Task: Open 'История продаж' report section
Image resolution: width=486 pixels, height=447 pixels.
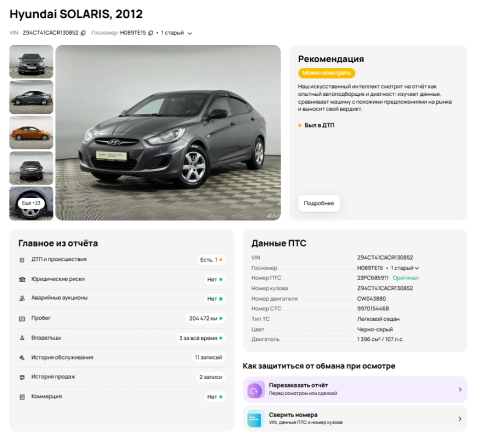Action: [x=122, y=377]
